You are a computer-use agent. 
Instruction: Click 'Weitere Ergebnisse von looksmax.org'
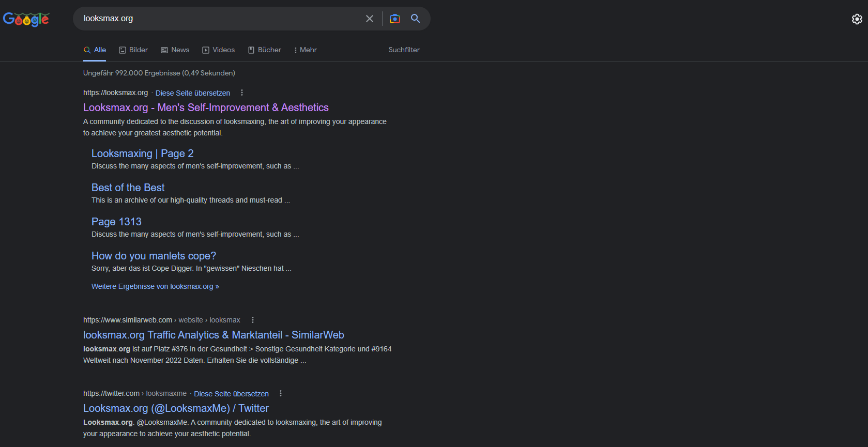point(155,286)
